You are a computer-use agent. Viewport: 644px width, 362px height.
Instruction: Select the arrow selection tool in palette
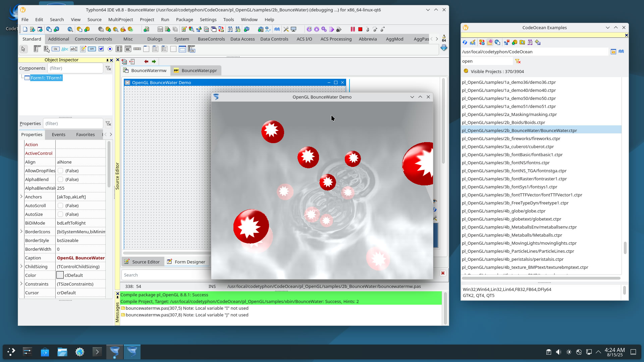[x=23, y=49]
